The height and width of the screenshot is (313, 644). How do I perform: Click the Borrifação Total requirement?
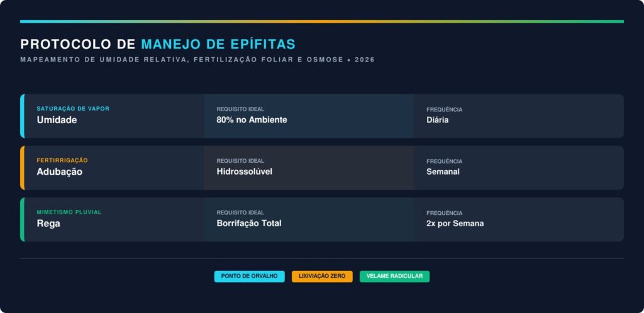click(249, 223)
